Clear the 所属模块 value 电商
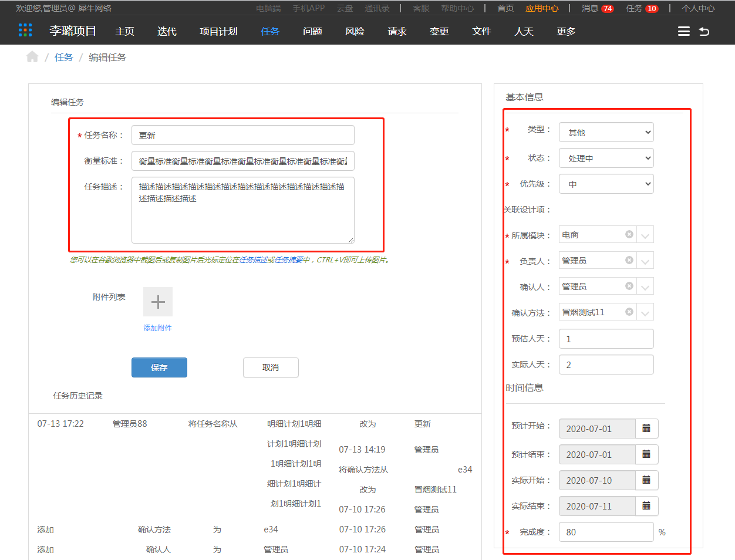This screenshot has width=735, height=560. tap(629, 234)
